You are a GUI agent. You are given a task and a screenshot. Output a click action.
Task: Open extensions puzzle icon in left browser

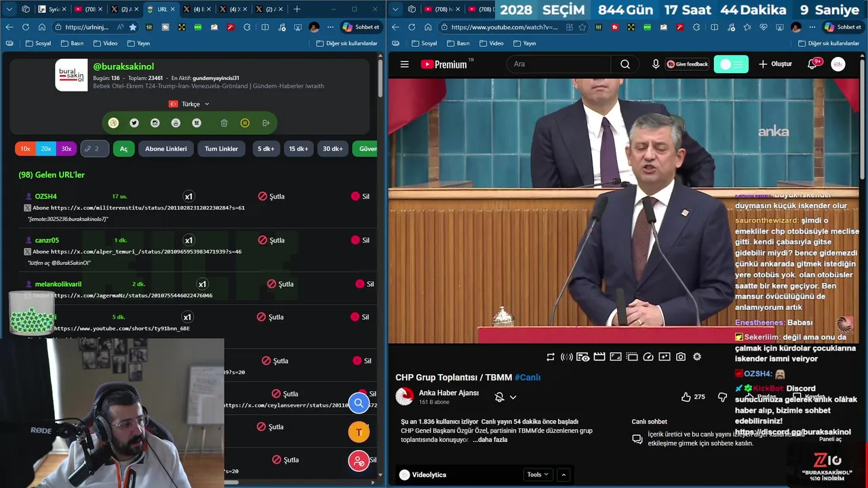click(247, 27)
